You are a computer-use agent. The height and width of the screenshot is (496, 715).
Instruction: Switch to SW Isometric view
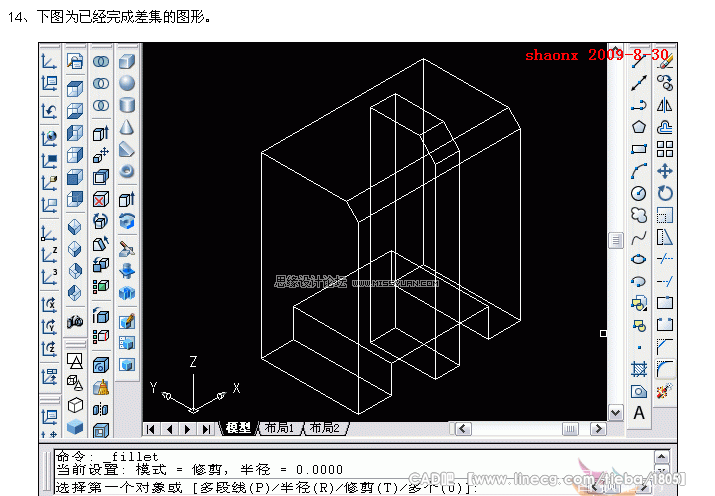point(75,227)
